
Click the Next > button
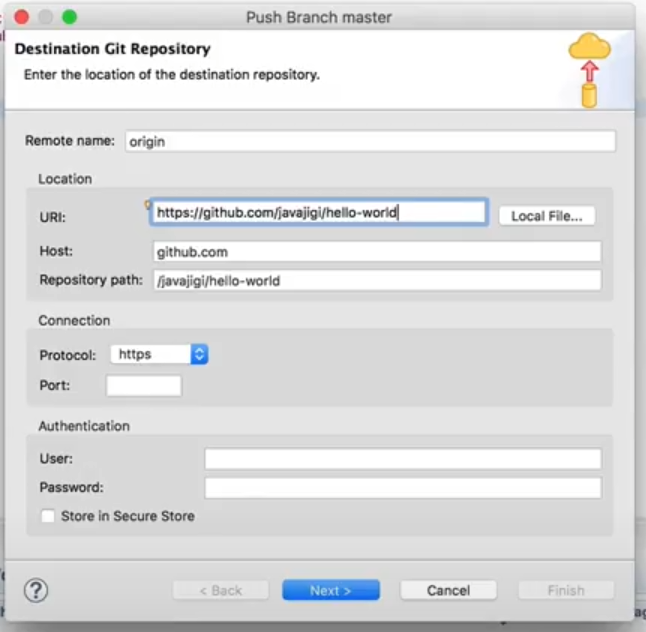[x=331, y=590]
